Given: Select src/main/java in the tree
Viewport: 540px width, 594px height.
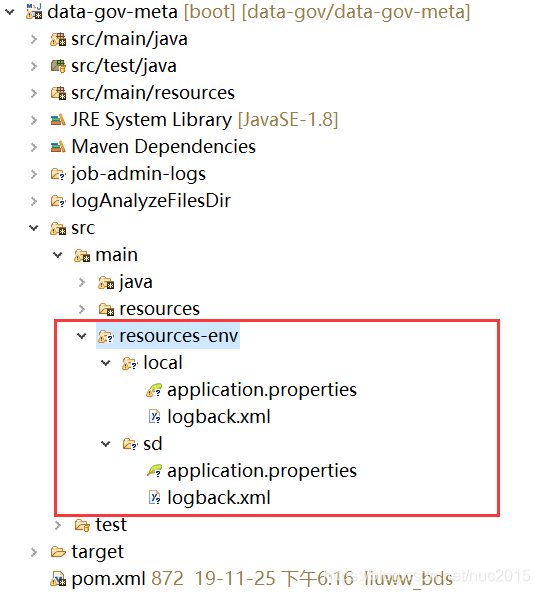Looking at the screenshot, I should pos(129,39).
